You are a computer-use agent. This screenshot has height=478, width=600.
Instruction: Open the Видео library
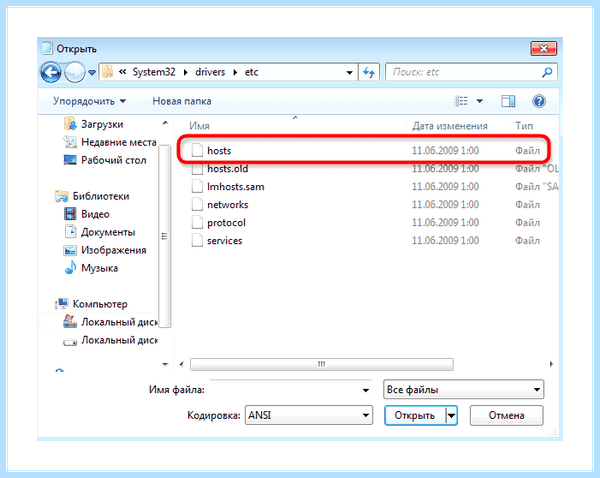pyautogui.click(x=95, y=214)
